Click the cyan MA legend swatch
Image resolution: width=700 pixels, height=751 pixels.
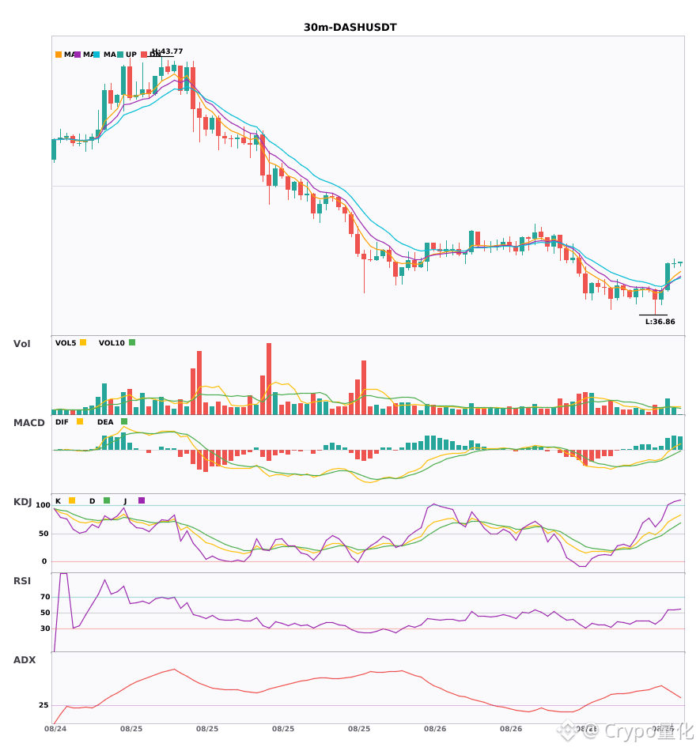coord(96,55)
